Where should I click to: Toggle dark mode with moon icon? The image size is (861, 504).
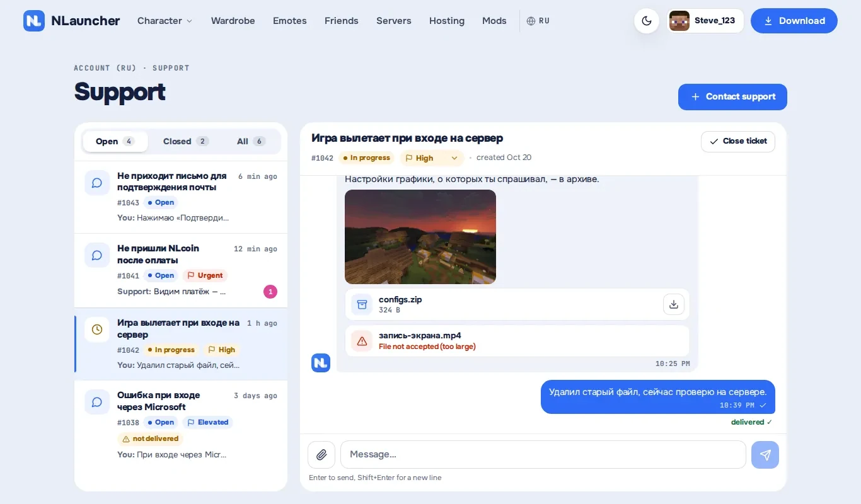coord(647,21)
